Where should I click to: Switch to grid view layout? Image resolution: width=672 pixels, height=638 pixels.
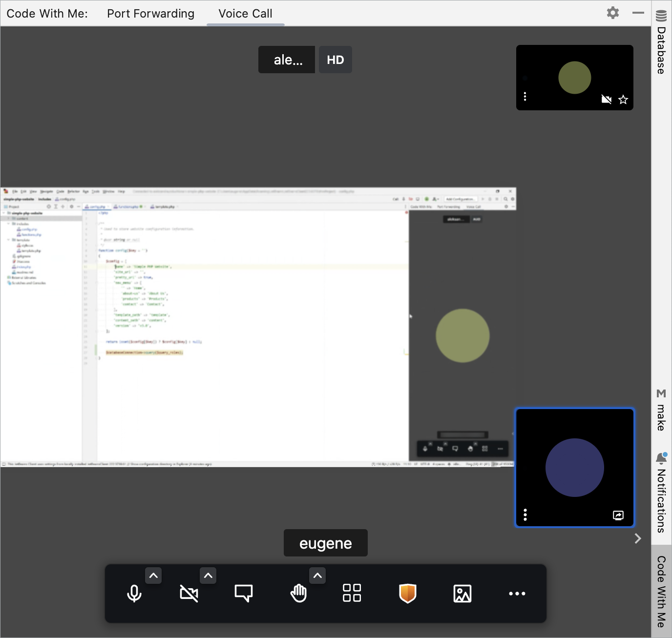[352, 593]
